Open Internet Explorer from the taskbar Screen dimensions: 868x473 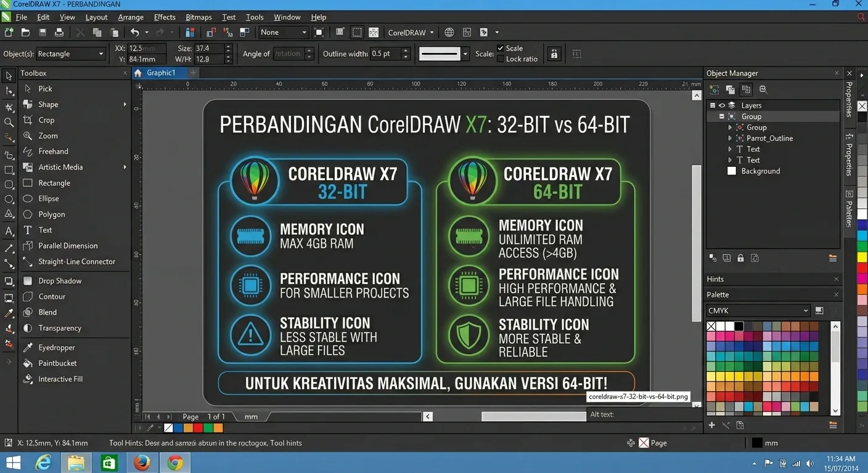[44, 463]
